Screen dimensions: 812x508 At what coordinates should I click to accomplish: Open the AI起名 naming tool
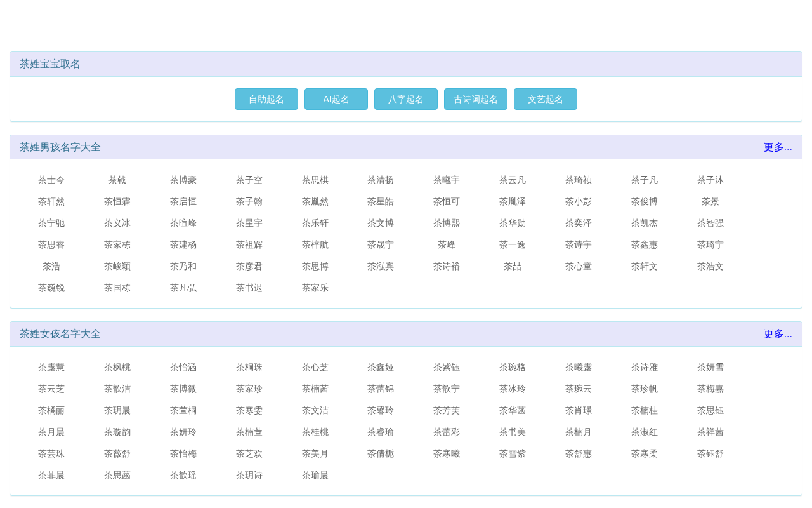point(336,99)
